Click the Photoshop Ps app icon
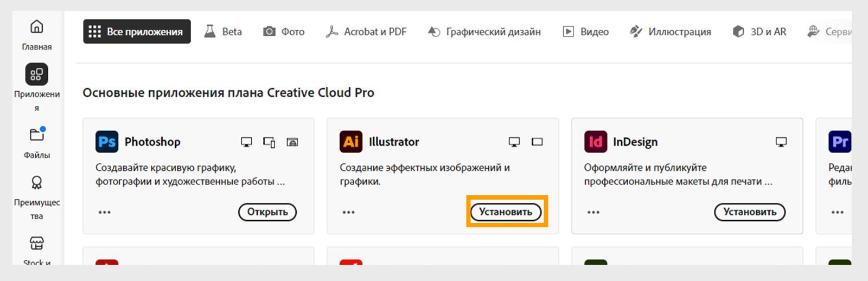This screenshot has height=281, width=868. click(107, 142)
